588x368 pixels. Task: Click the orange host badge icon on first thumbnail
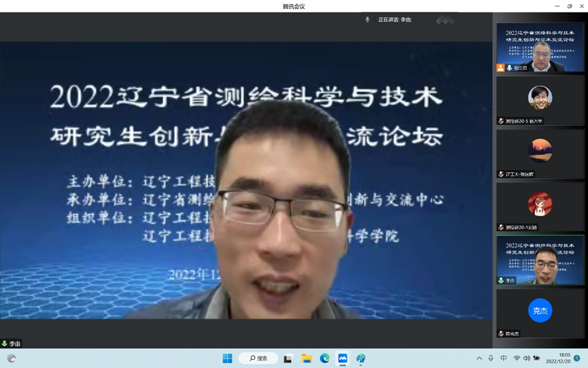[500, 68]
